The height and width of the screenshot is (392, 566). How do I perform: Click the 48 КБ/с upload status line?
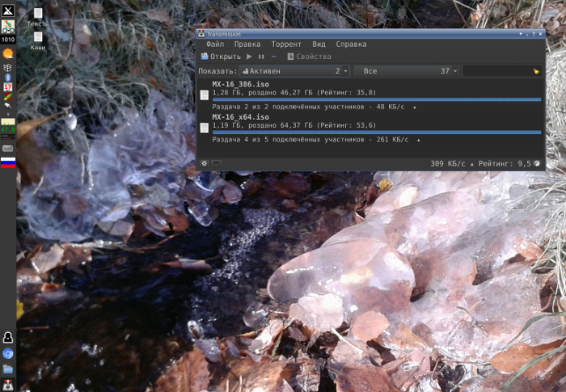click(314, 107)
